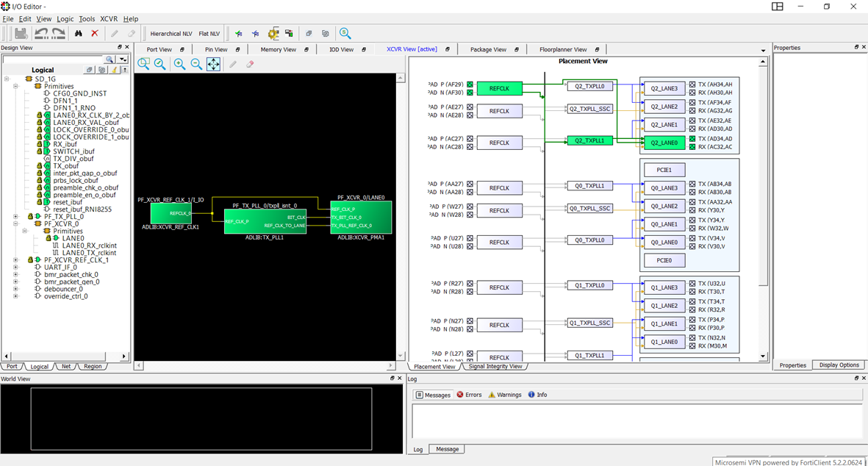Collapse the PF_XCVR_0 tree node
The width and height of the screenshot is (868, 466).
[x=15, y=224]
